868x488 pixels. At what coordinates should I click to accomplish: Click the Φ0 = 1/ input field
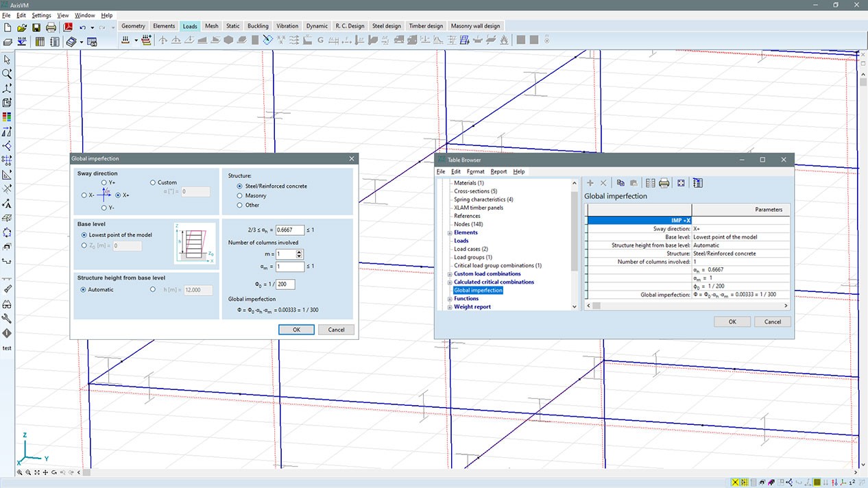coord(285,284)
